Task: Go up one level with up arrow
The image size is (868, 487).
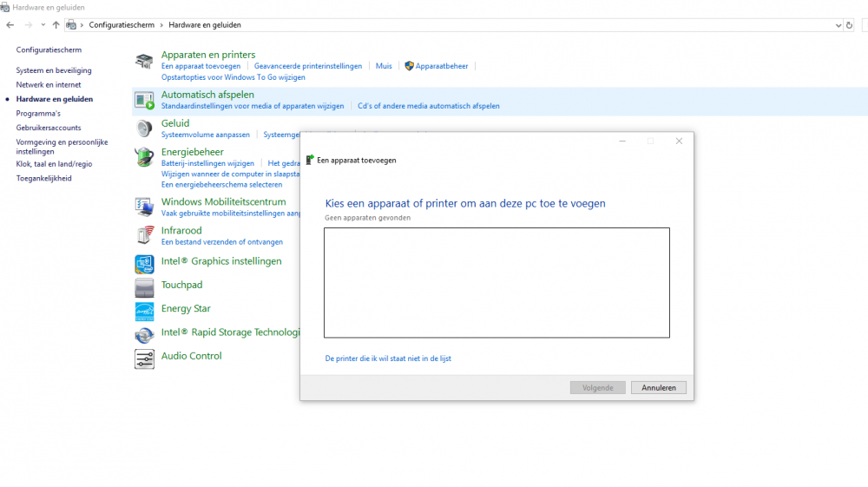Action: 56,25
